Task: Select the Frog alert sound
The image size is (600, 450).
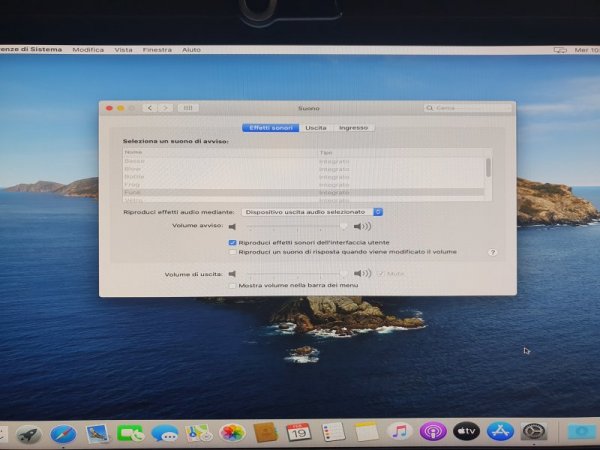Action: [303, 184]
